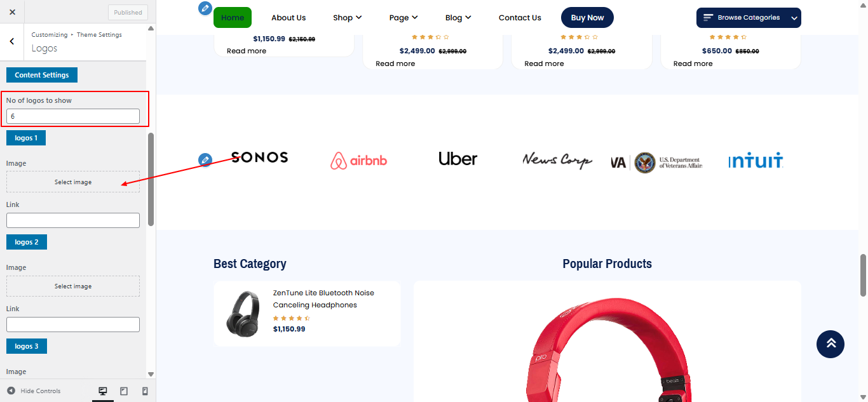Click the back arrow in the Logos panel

[x=13, y=41]
